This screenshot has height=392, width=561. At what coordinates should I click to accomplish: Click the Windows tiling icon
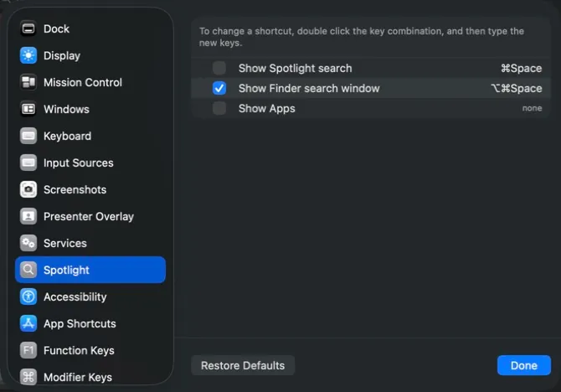(28, 109)
